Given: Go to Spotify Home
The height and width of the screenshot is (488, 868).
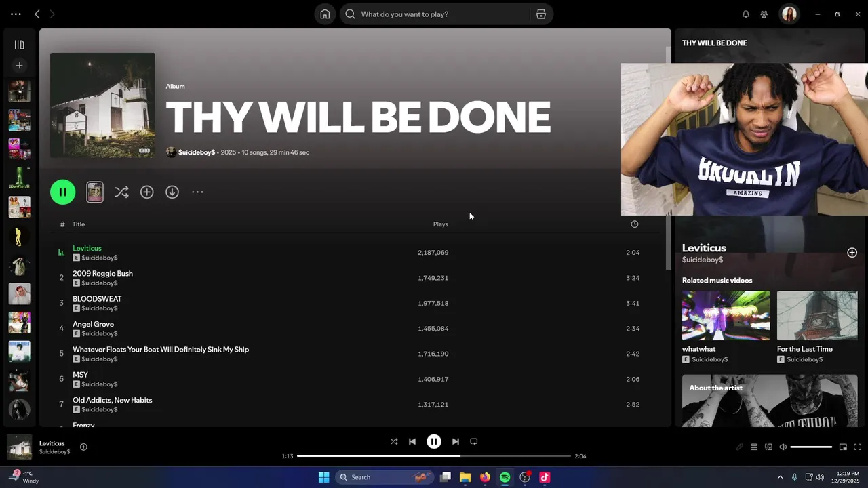Looking at the screenshot, I should [325, 14].
